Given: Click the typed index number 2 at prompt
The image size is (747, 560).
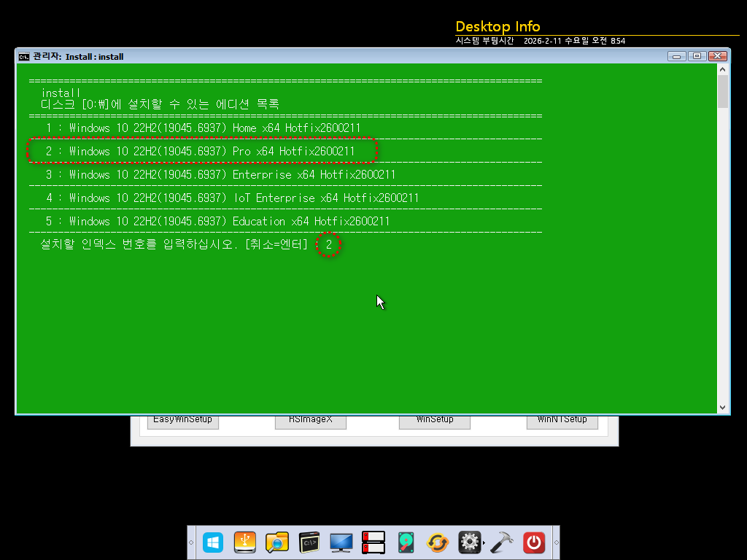Looking at the screenshot, I should (x=329, y=244).
